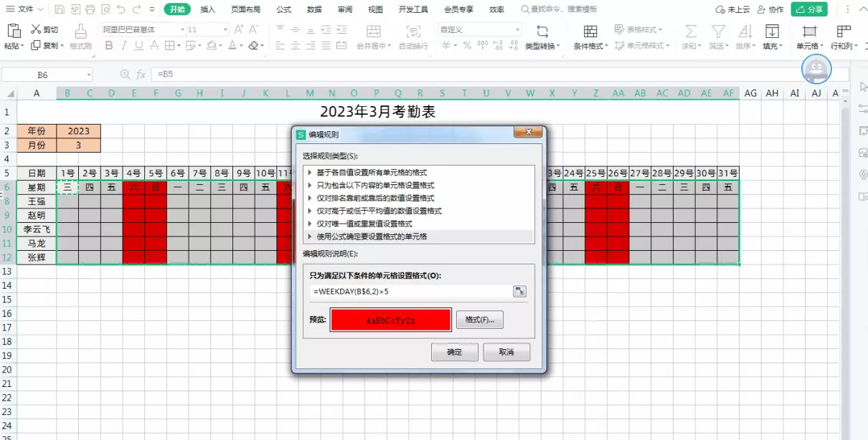Increase font size with A+ icon

(239, 30)
